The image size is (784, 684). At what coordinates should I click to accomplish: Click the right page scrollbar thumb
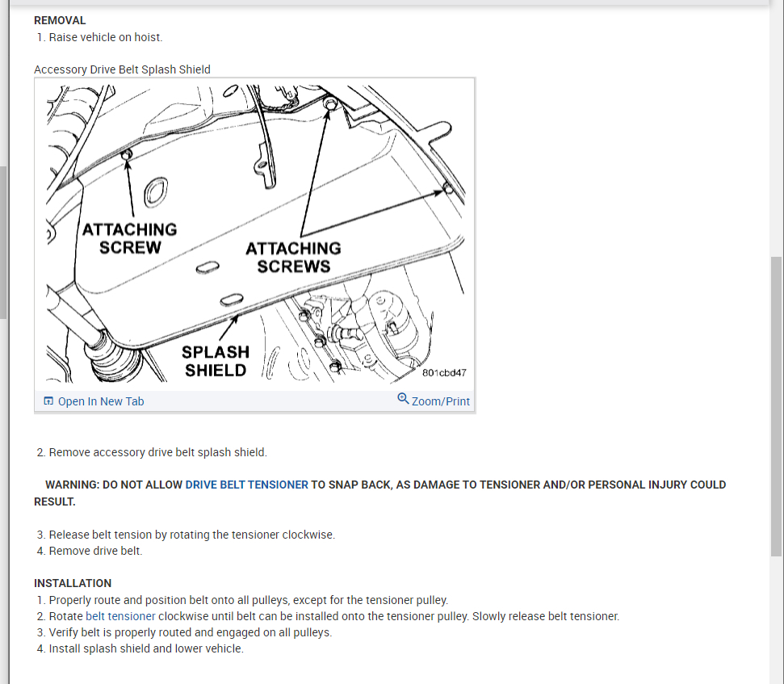777,406
